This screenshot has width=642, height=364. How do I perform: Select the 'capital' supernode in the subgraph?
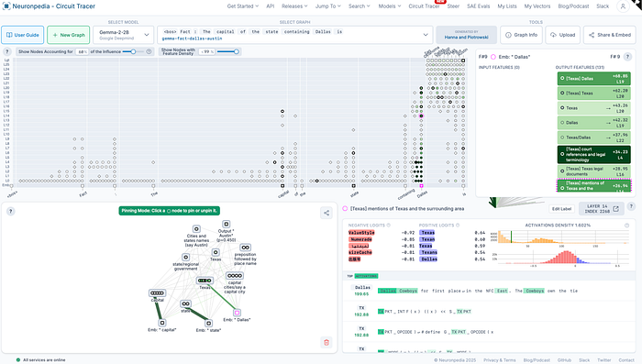[157, 293]
